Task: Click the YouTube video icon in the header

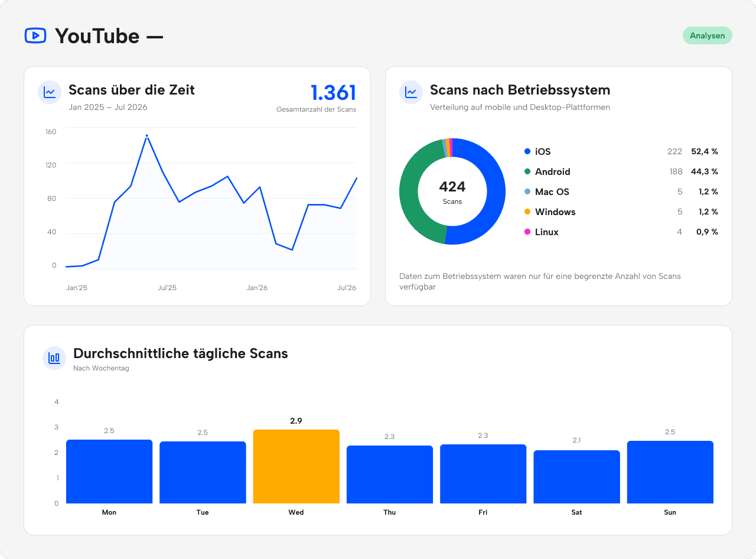Action: point(35,35)
